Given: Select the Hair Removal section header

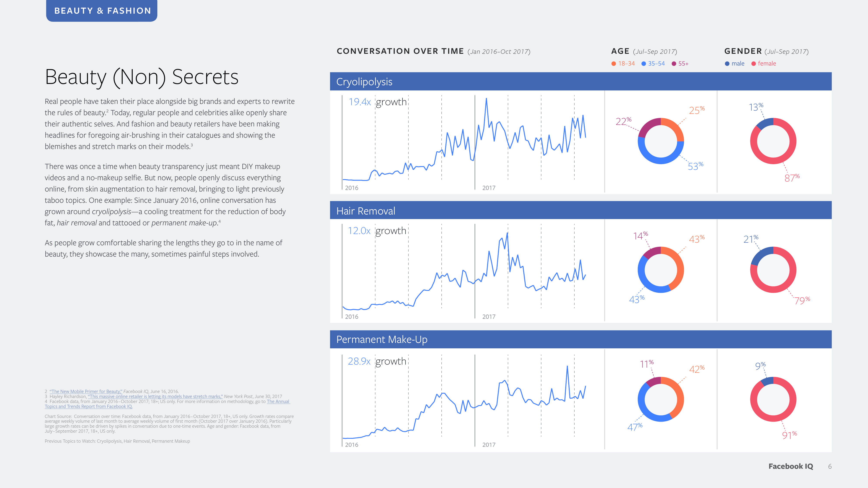Looking at the screenshot, I should pyautogui.click(x=366, y=211).
